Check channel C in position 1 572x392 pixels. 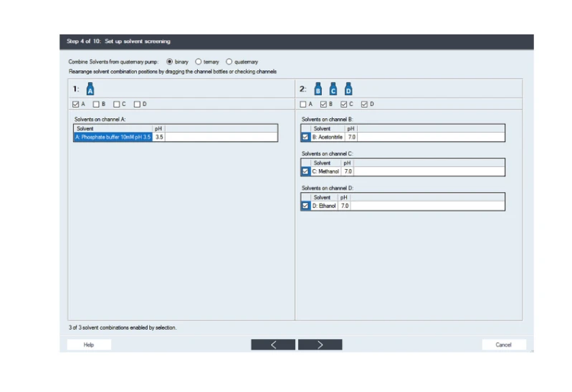click(116, 105)
